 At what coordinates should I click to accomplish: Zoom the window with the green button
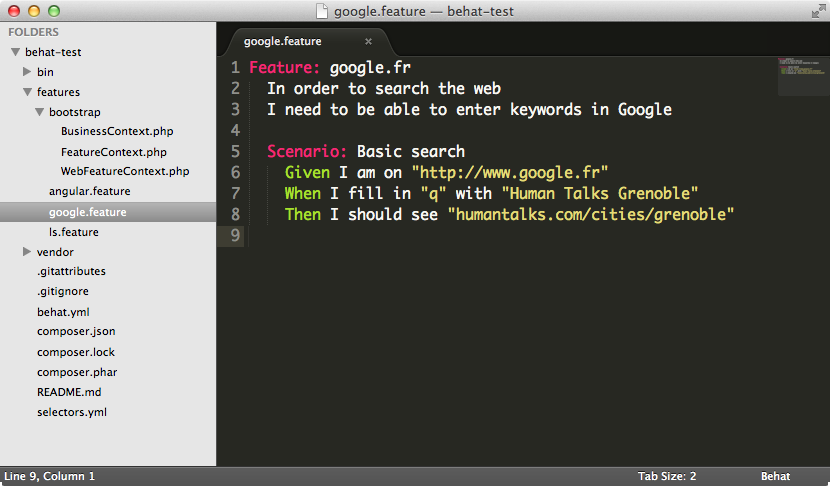click(x=54, y=11)
